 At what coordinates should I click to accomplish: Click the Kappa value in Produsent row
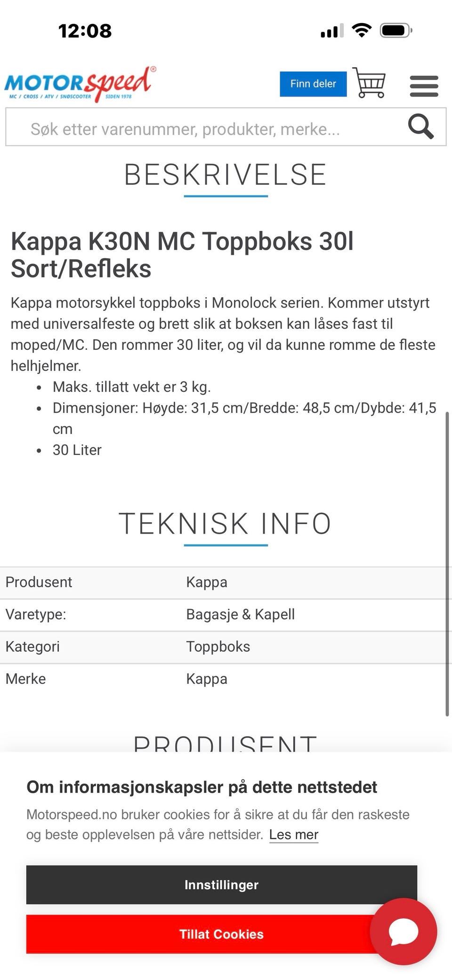[x=207, y=582]
